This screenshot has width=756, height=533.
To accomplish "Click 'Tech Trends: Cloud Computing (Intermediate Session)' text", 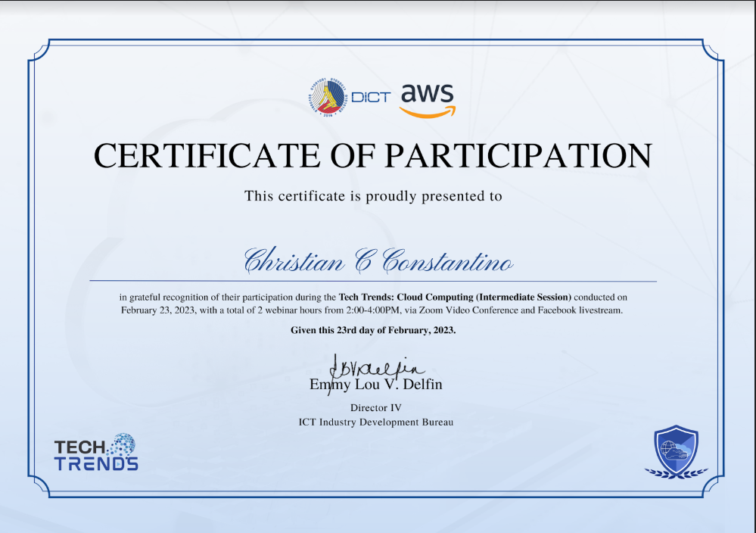I will point(455,297).
